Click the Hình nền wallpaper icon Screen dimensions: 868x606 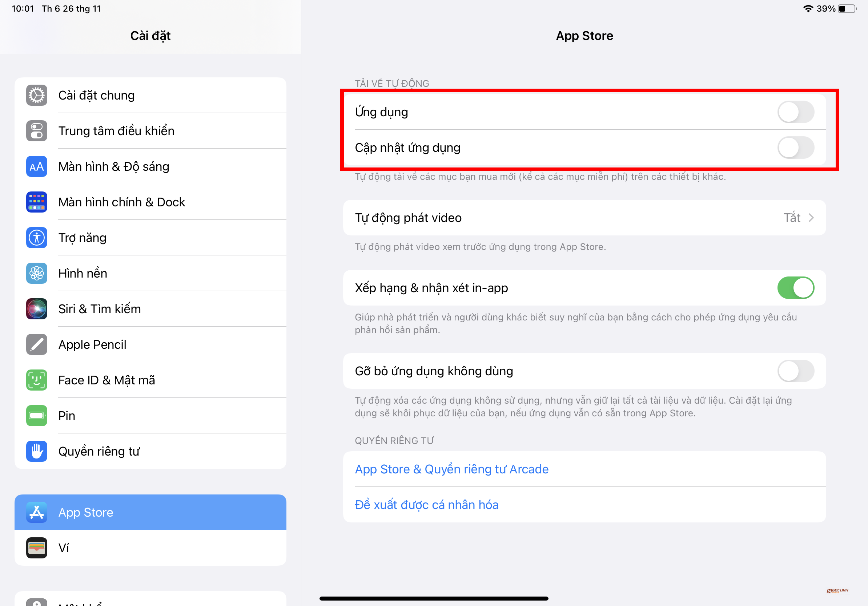click(36, 273)
